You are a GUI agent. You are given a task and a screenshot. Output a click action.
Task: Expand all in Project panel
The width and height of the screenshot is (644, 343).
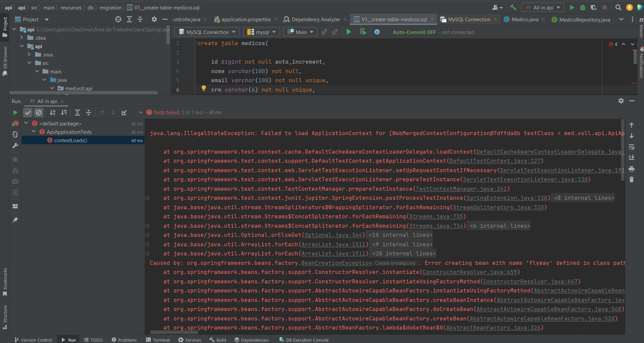[x=129, y=19]
